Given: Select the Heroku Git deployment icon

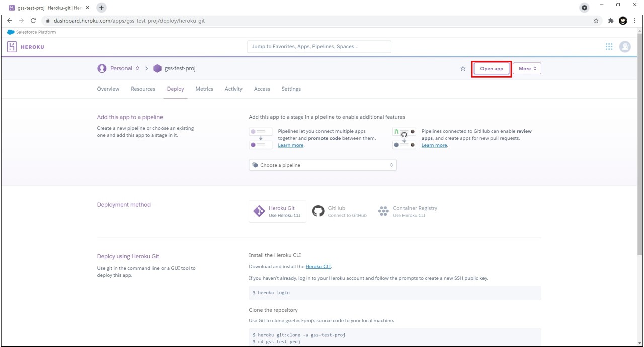Looking at the screenshot, I should click(259, 211).
